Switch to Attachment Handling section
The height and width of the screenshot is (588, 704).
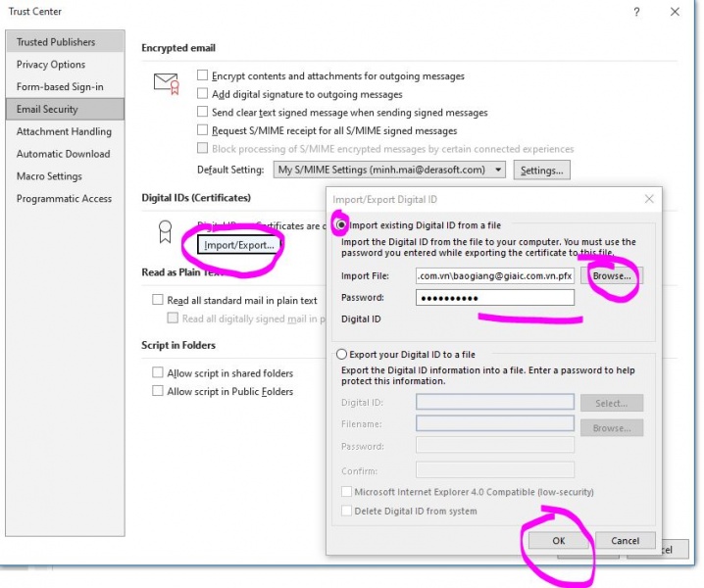(x=64, y=131)
